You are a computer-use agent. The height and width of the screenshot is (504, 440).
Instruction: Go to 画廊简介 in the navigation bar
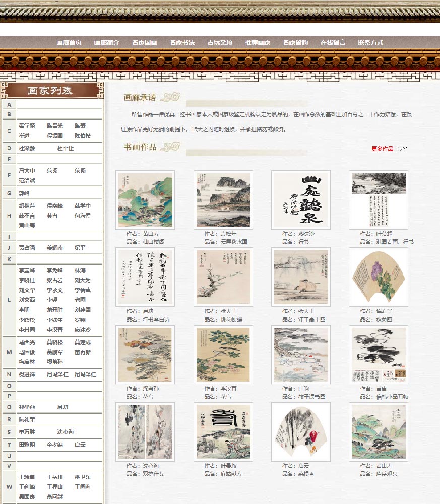[x=107, y=42]
